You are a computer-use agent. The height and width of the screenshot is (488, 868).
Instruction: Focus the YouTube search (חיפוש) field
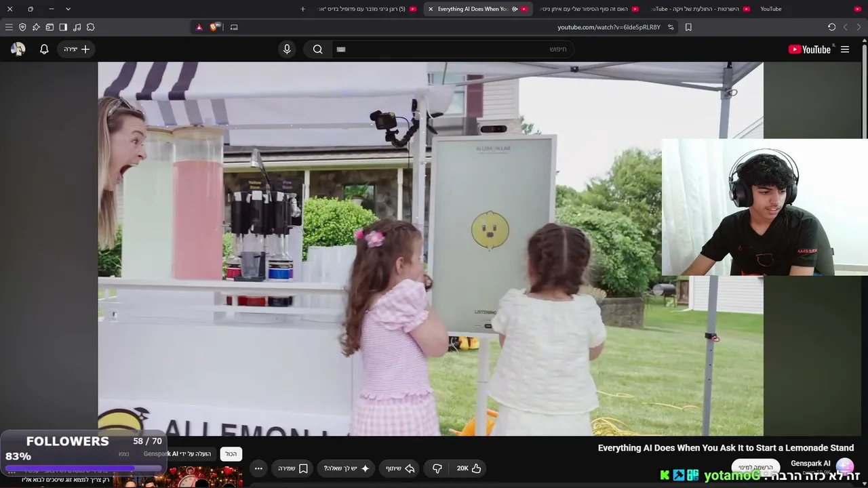pos(453,49)
